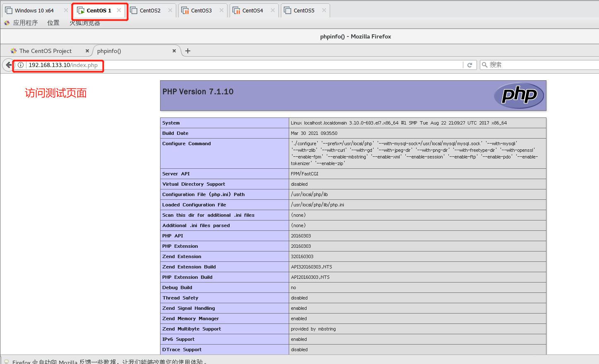599x364 pixels.
Task: Click the Build Date value Mar 30 2021
Action: pos(314,133)
